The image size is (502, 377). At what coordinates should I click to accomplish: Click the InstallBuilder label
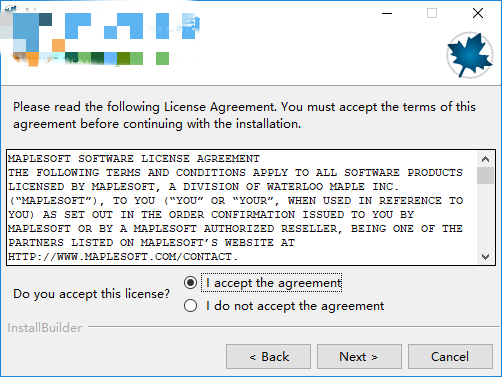45,328
